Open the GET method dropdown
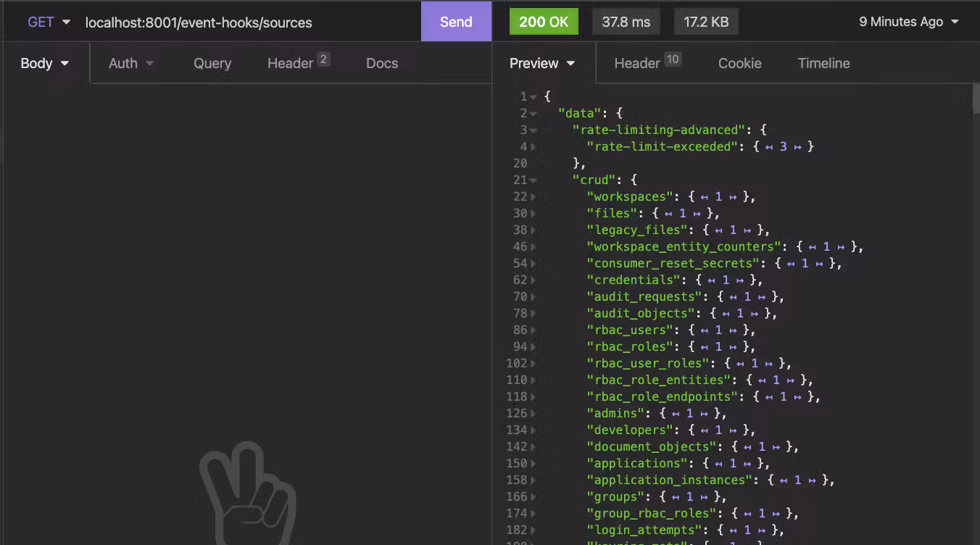 pos(49,22)
